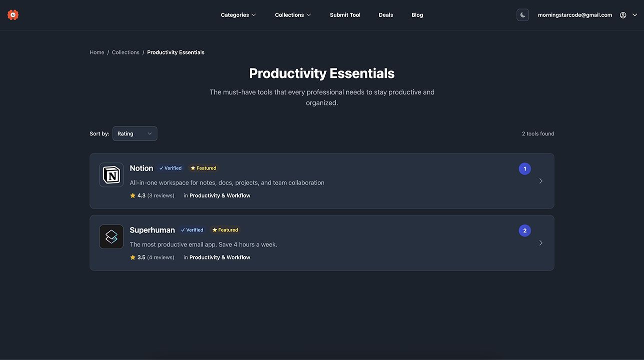Image resolution: width=644 pixels, height=360 pixels.
Task: Click the 'Sort by:' label
Action: (x=100, y=133)
